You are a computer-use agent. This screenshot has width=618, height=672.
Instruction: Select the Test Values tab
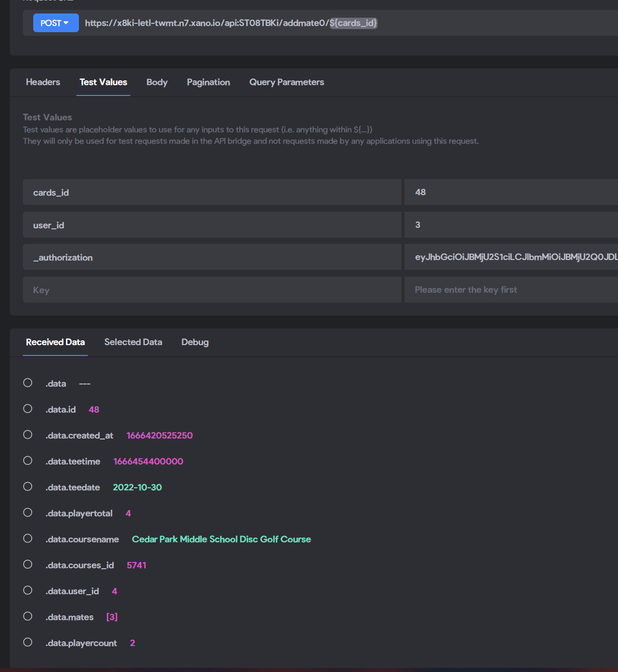coord(103,82)
